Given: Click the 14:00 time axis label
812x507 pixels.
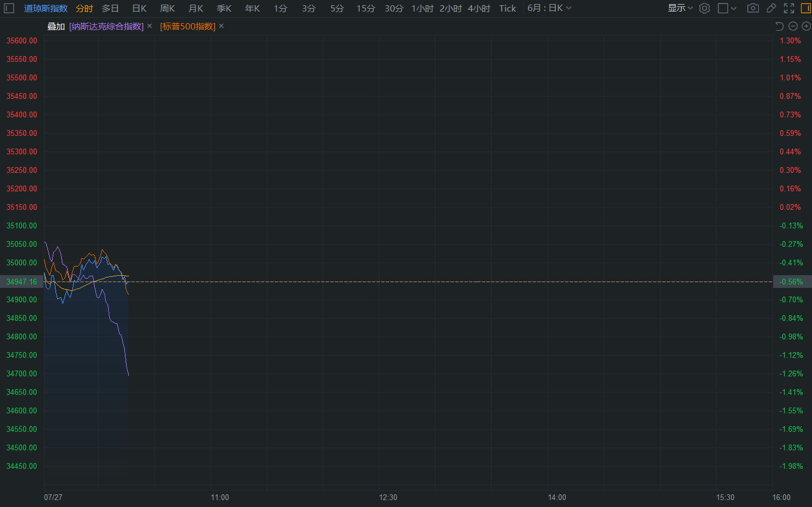Looking at the screenshot, I should (x=557, y=497).
